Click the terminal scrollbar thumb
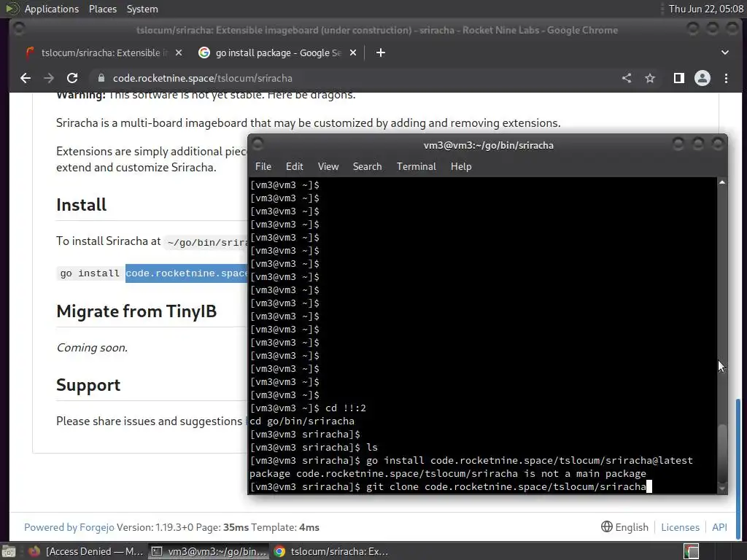This screenshot has height=560, width=747. point(722,452)
